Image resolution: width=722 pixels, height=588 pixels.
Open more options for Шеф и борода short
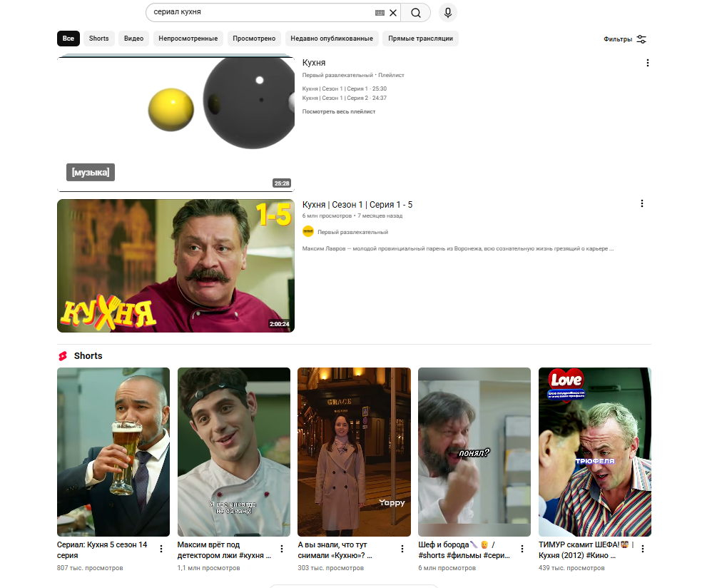click(522, 549)
